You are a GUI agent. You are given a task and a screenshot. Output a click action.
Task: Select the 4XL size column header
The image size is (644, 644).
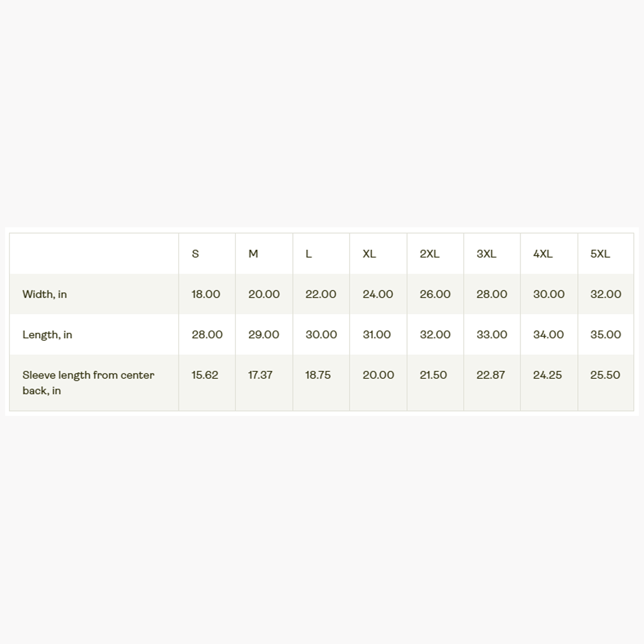[x=542, y=254]
